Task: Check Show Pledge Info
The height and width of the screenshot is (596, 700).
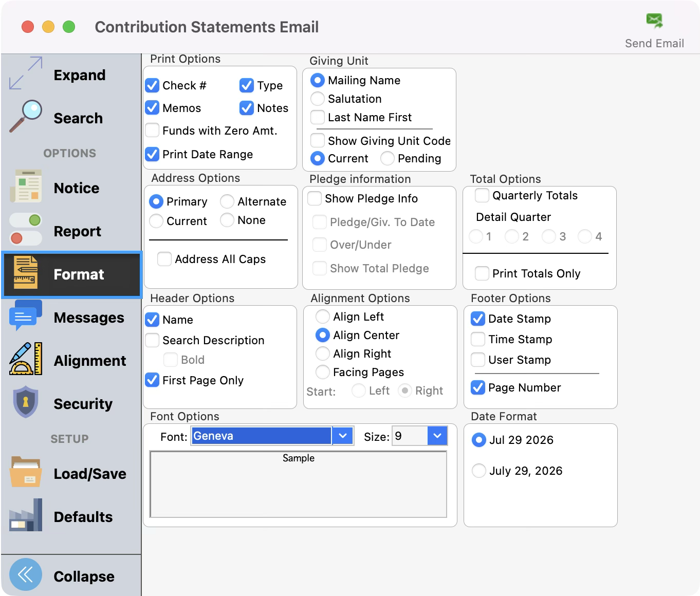Action: click(315, 198)
